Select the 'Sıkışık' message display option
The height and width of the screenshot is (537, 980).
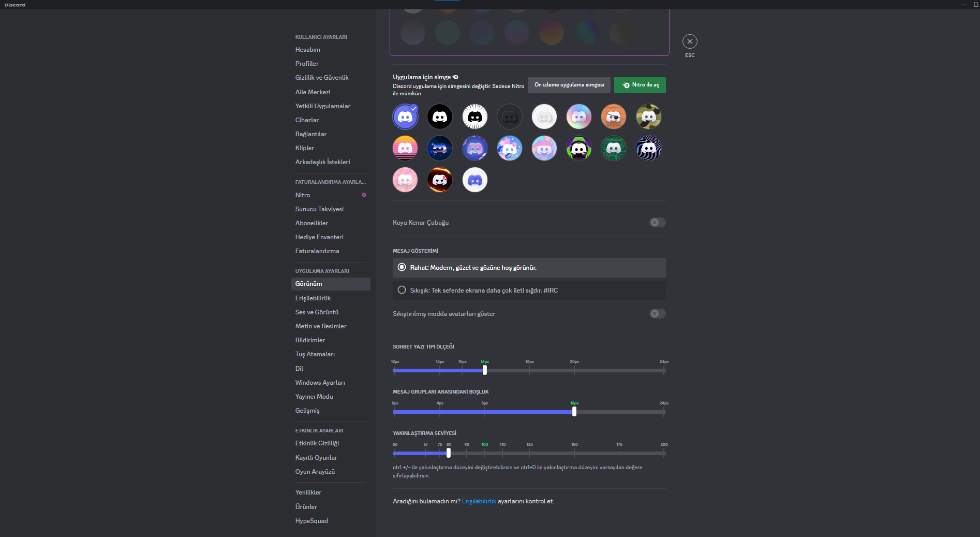tap(529, 291)
